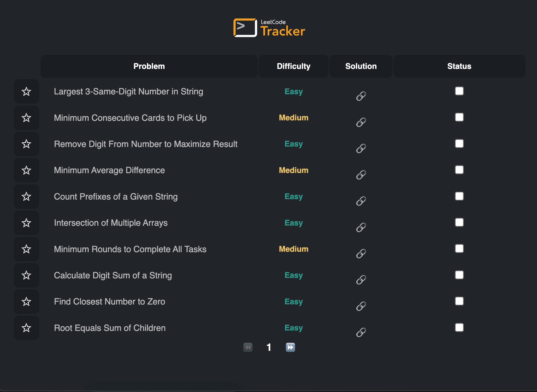Open solution link for Largest 3-Same-Digit Number

point(361,96)
